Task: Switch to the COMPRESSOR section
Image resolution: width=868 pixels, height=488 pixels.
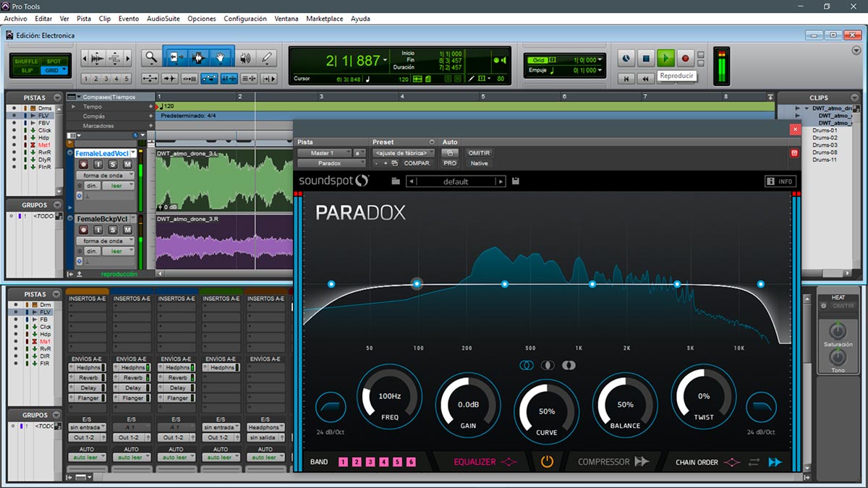Action: click(x=613, y=462)
